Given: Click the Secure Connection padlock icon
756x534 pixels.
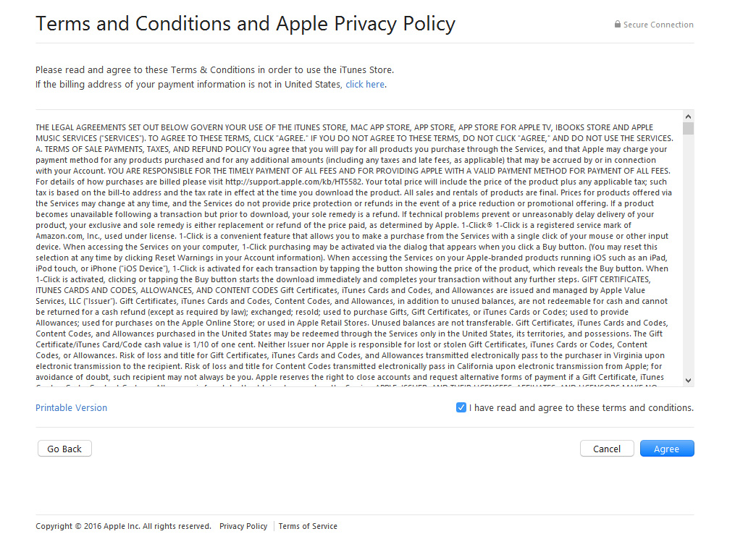Looking at the screenshot, I should (x=617, y=24).
